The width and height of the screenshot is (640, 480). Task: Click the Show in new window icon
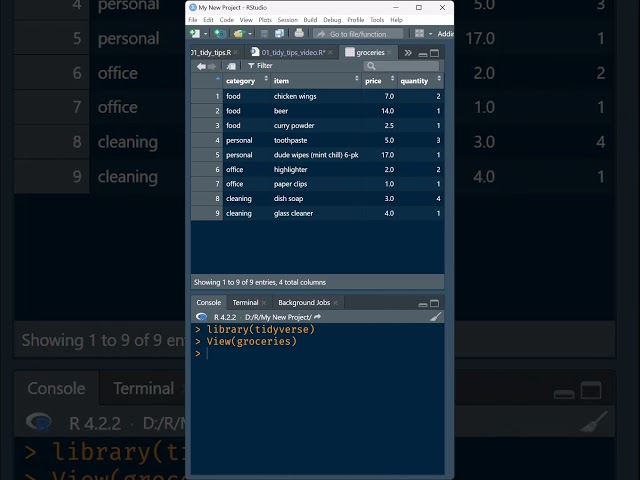click(231, 66)
